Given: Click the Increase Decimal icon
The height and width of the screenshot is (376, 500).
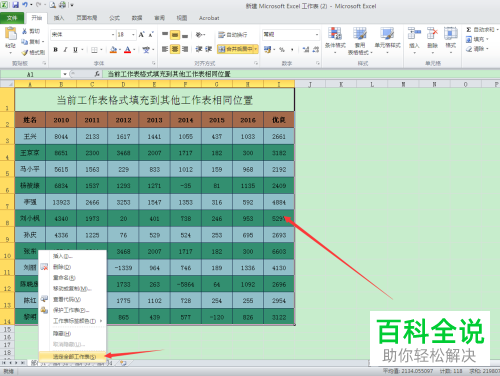Looking at the screenshot, I should coord(306,50).
